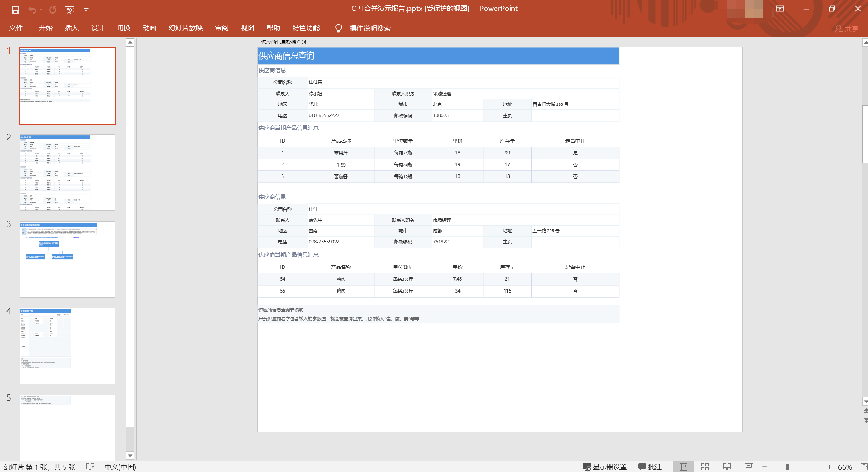Screen dimensions: 868x472
Task: Switch to the 开始 tab
Action: 45,28
